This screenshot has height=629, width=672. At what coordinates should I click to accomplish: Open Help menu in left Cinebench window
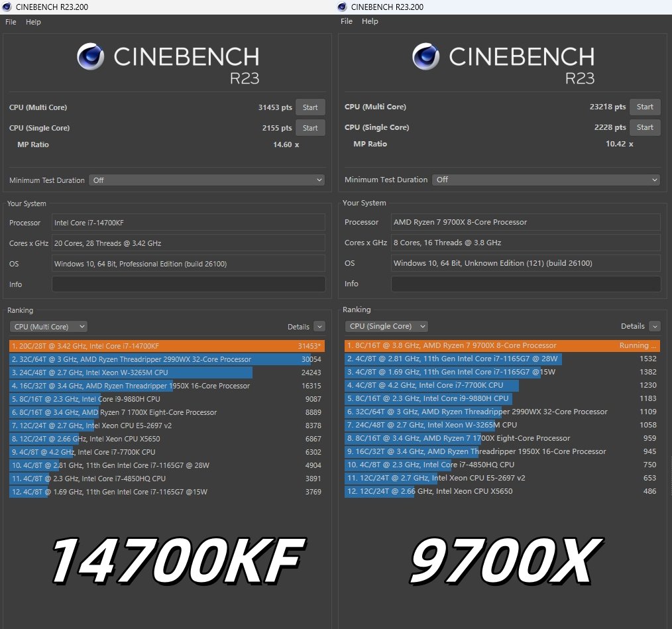click(x=33, y=22)
